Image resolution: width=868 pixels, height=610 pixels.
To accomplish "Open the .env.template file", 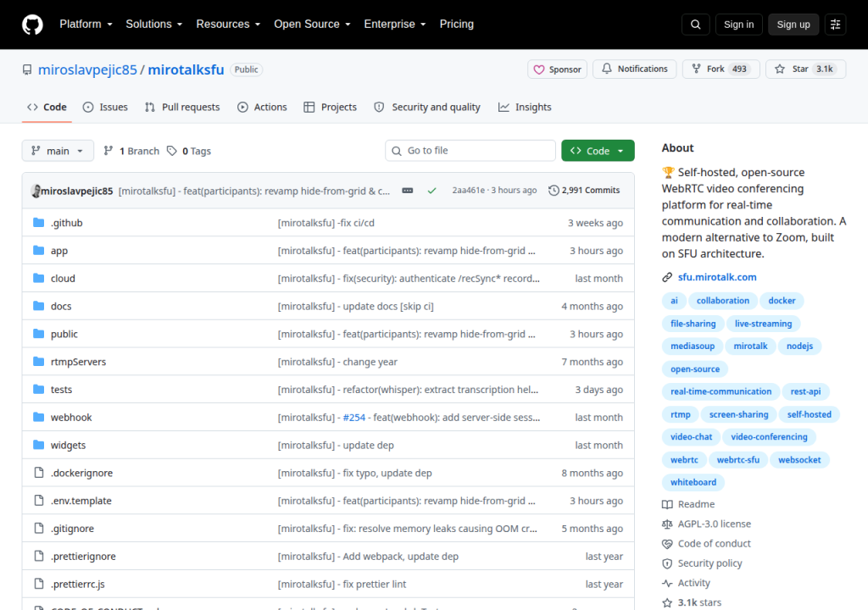I will (x=81, y=501).
